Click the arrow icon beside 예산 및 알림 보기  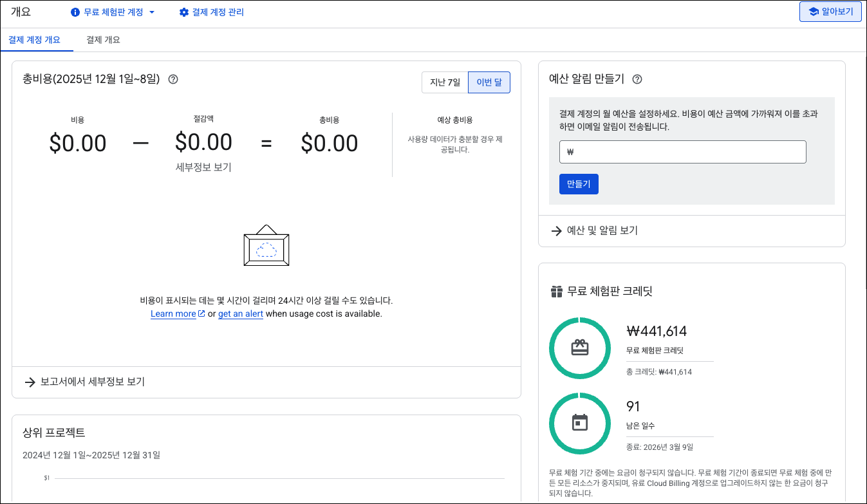tap(557, 230)
